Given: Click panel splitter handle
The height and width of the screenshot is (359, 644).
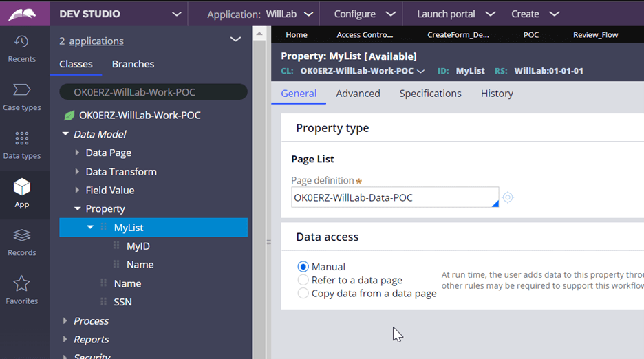Looking at the screenshot, I should (x=268, y=242).
